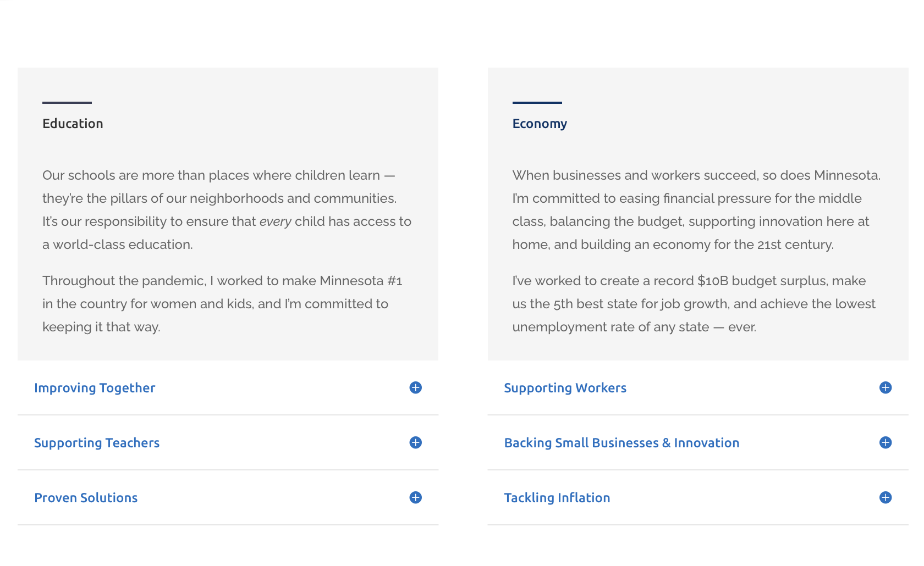Image resolution: width=924 pixels, height=566 pixels.
Task: Click the paragraph about Minnesota #1 ranking
Action: [x=220, y=304]
